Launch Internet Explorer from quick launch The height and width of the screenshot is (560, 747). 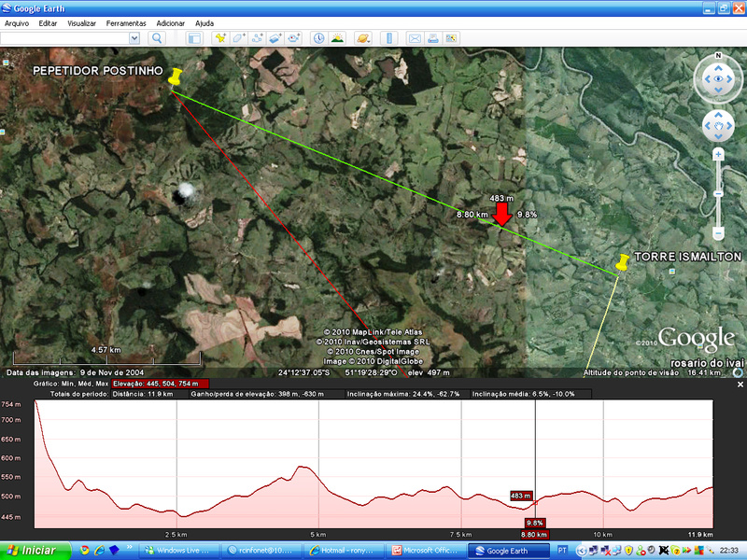pyautogui.click(x=99, y=551)
